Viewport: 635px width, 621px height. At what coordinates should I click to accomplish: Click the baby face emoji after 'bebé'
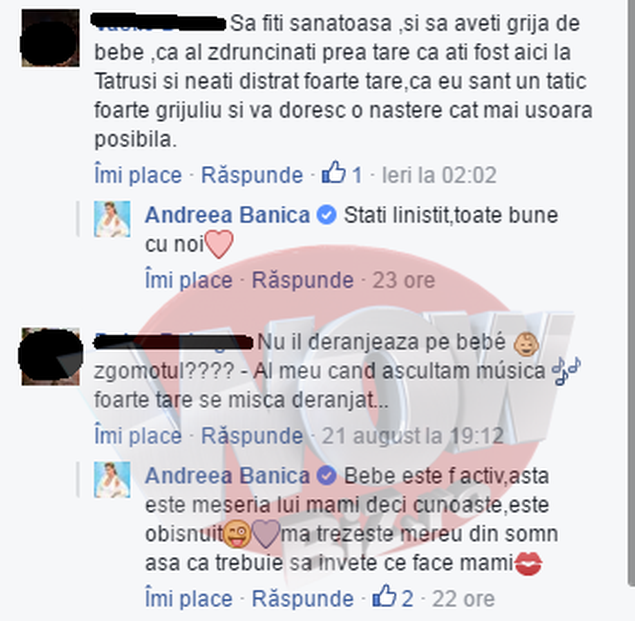[x=526, y=344]
